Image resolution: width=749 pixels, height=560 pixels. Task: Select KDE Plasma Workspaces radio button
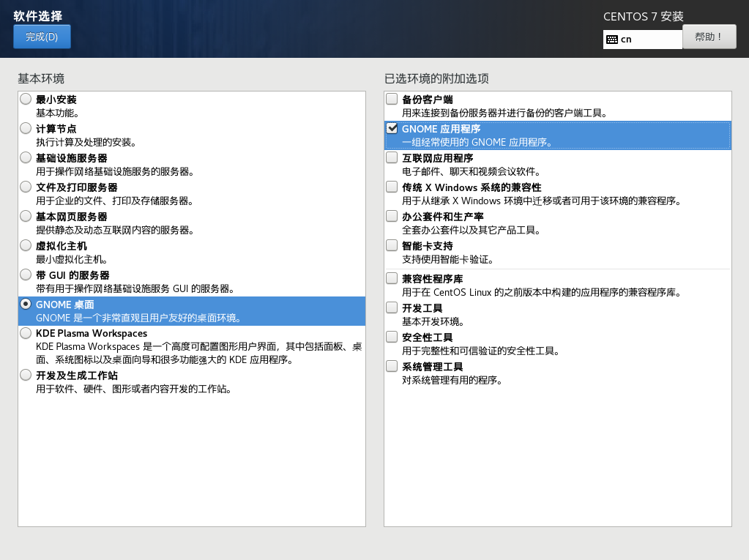click(x=26, y=333)
